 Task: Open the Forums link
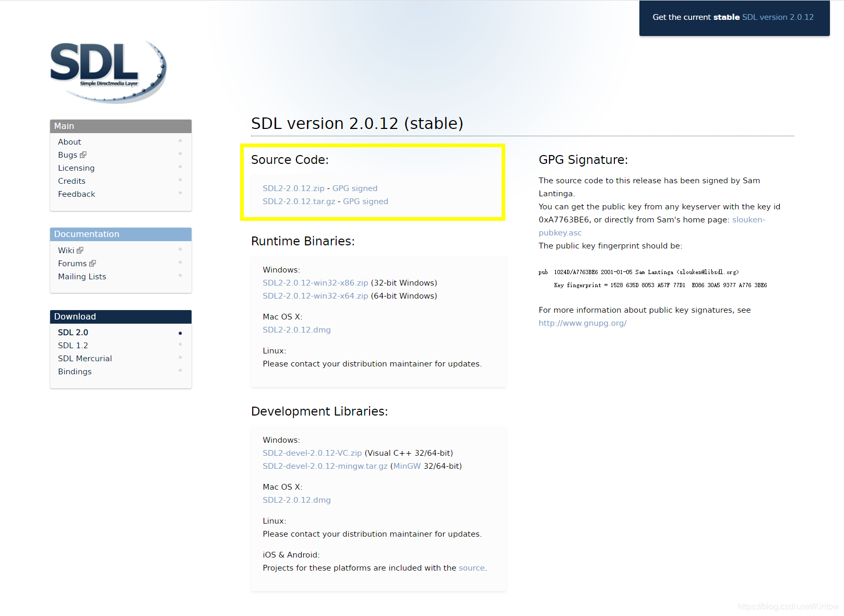(73, 264)
